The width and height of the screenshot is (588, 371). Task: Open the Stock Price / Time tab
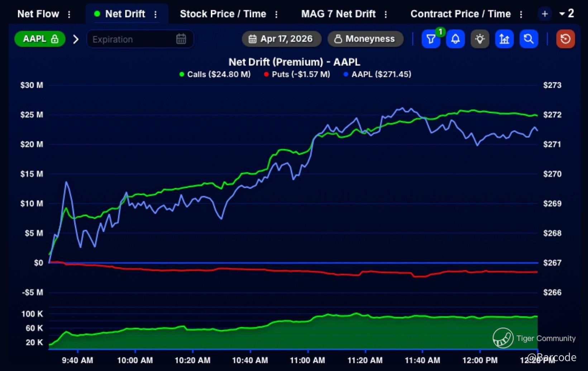coord(223,14)
